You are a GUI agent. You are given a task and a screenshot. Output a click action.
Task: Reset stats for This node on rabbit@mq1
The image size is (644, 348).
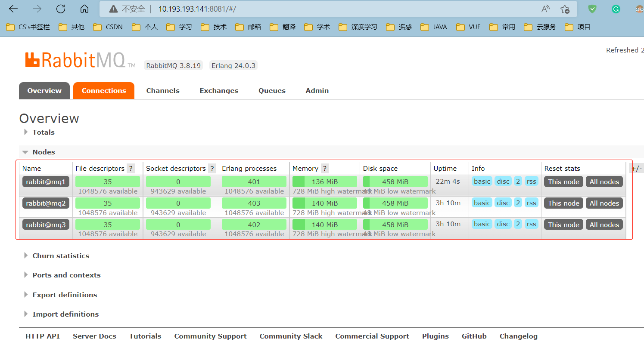point(563,182)
